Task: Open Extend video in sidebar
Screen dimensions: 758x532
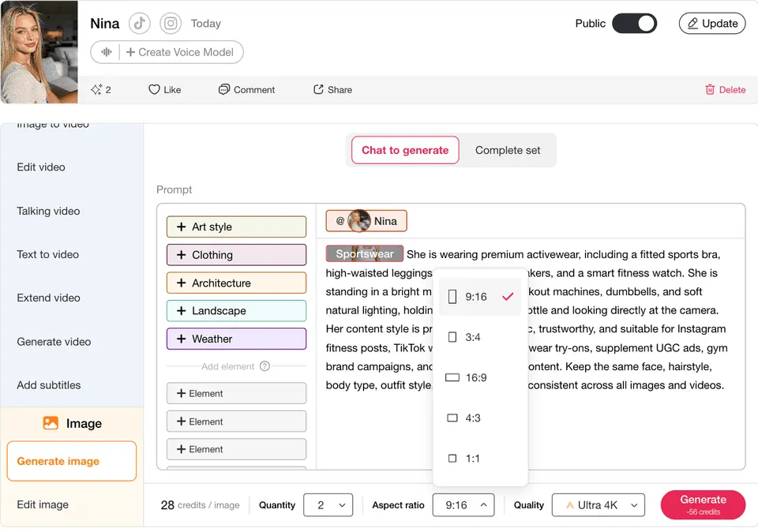Action: tap(48, 298)
